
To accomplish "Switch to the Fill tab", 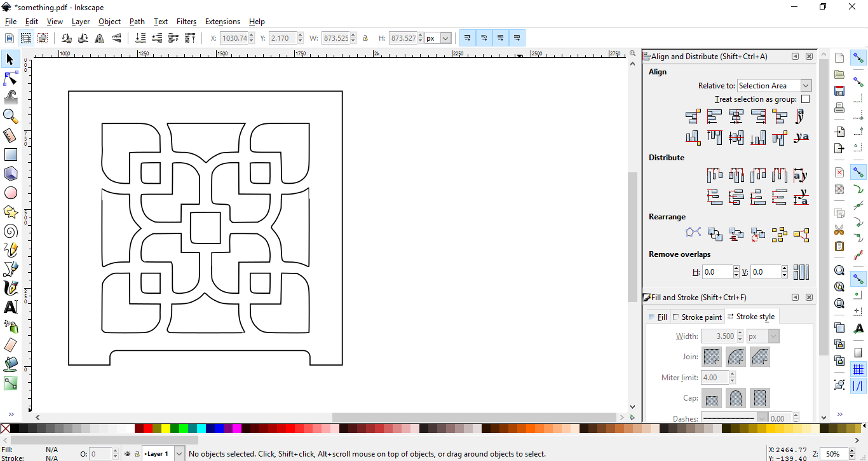I will (x=658, y=317).
